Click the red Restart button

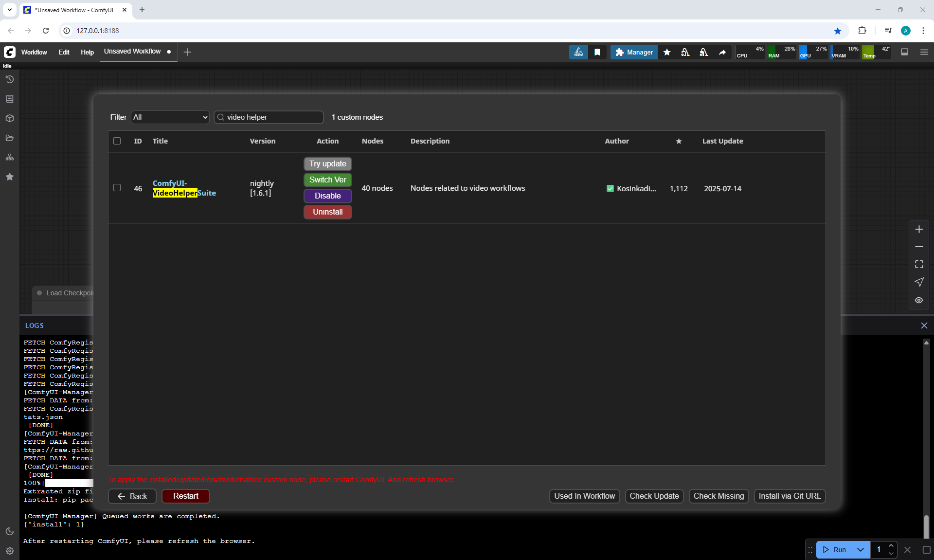(x=185, y=496)
